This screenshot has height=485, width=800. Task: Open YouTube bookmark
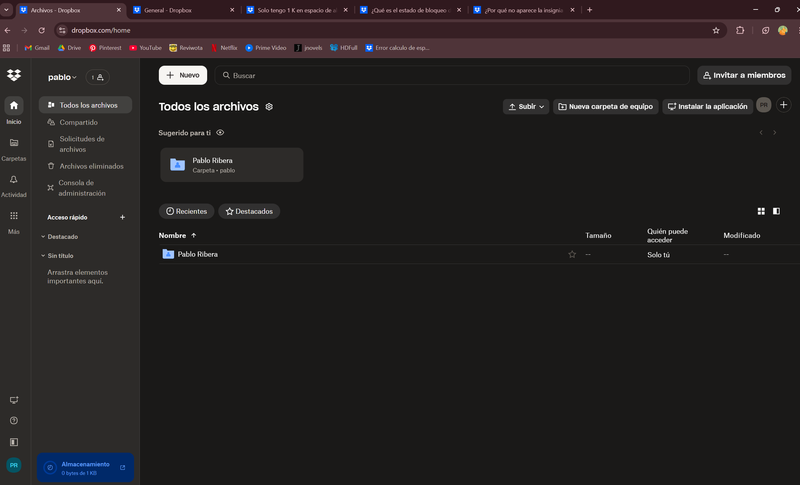click(x=145, y=48)
